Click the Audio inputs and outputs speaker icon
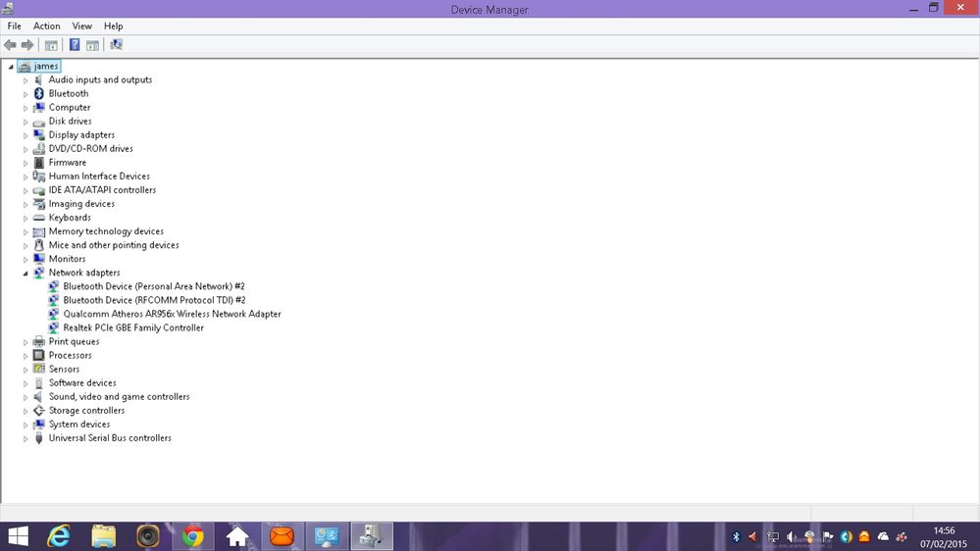 pos(39,80)
